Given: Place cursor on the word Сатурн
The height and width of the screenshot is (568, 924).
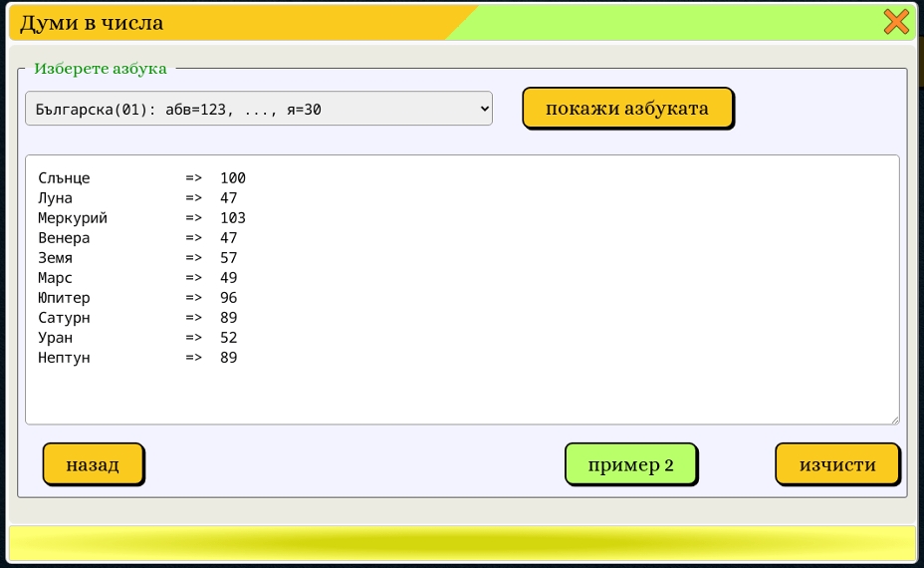Looking at the screenshot, I should [x=64, y=318].
